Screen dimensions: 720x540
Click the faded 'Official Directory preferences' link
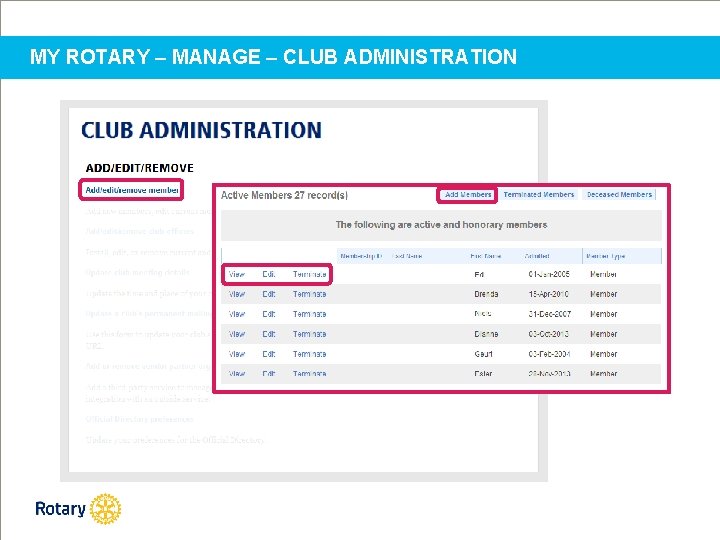(x=140, y=419)
